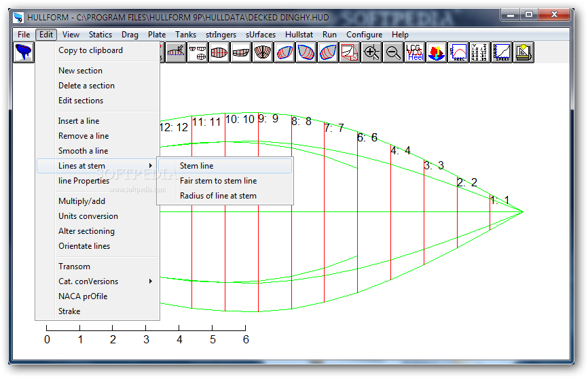Click the hull edit pointer toolbar icon
588x378 pixels.
pyautogui.click(x=175, y=52)
